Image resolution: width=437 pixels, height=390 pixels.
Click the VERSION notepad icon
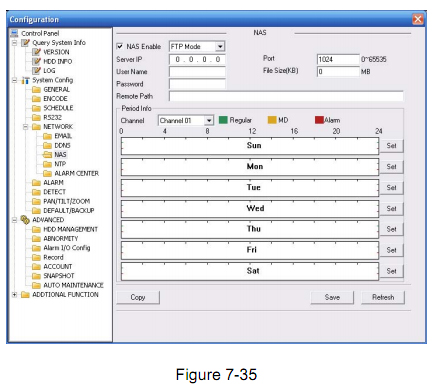point(36,52)
